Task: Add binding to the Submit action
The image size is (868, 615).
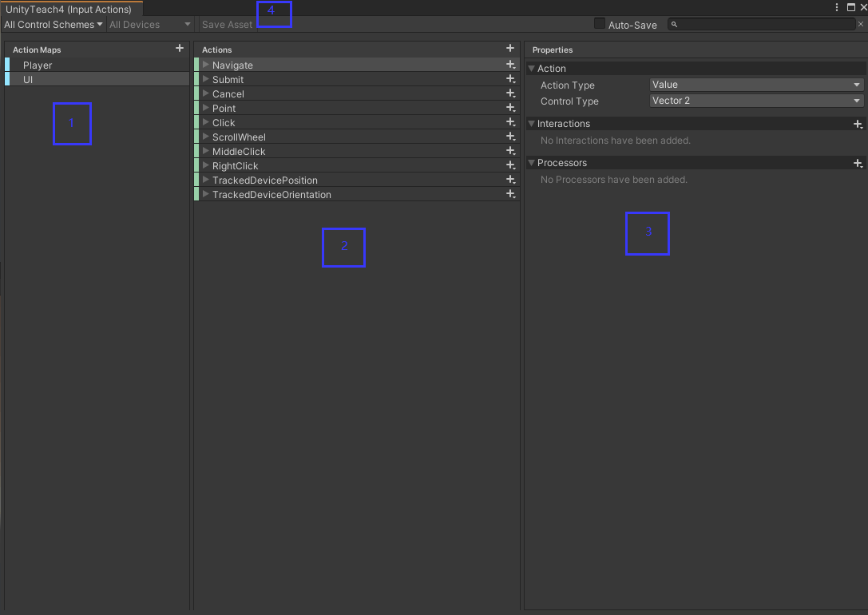Action: [510, 79]
